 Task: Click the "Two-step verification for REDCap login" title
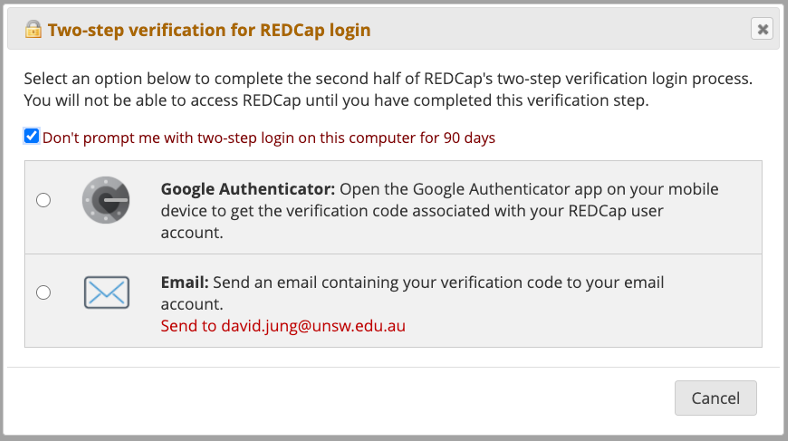pyautogui.click(x=209, y=30)
